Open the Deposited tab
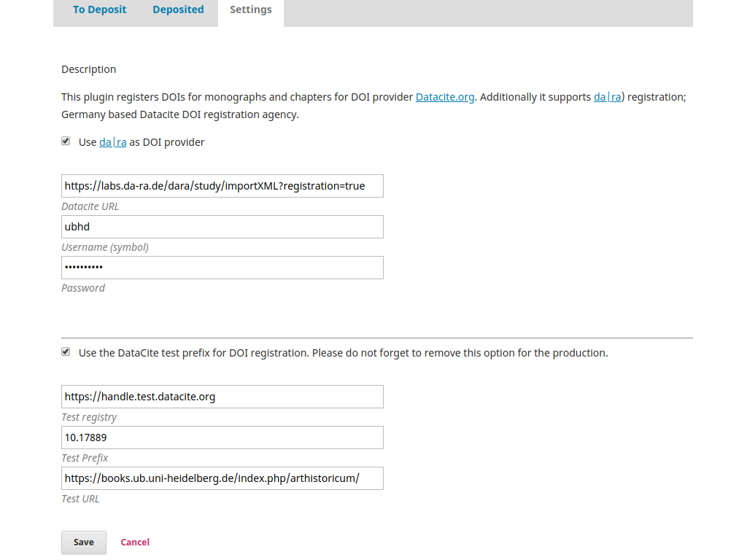 pyautogui.click(x=178, y=9)
